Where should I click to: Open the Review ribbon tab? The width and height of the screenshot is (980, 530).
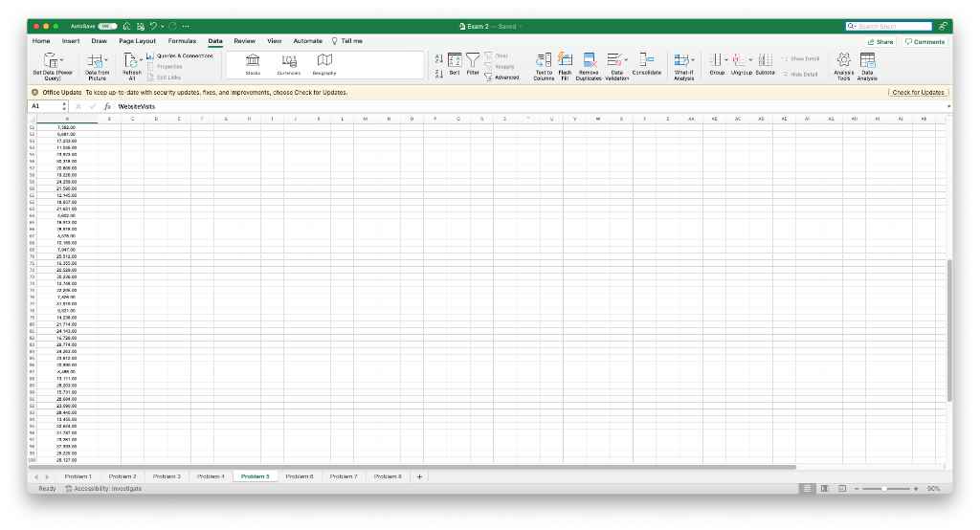(x=244, y=41)
